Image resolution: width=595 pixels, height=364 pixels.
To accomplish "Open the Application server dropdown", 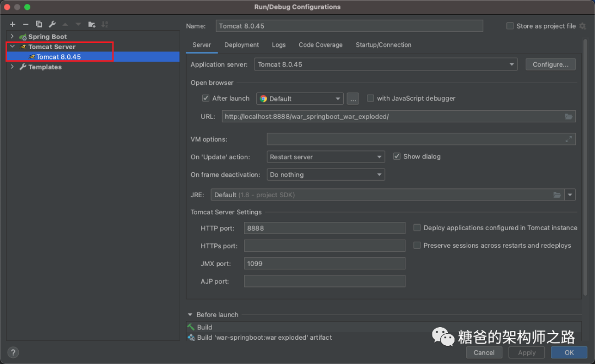I will click(386, 64).
